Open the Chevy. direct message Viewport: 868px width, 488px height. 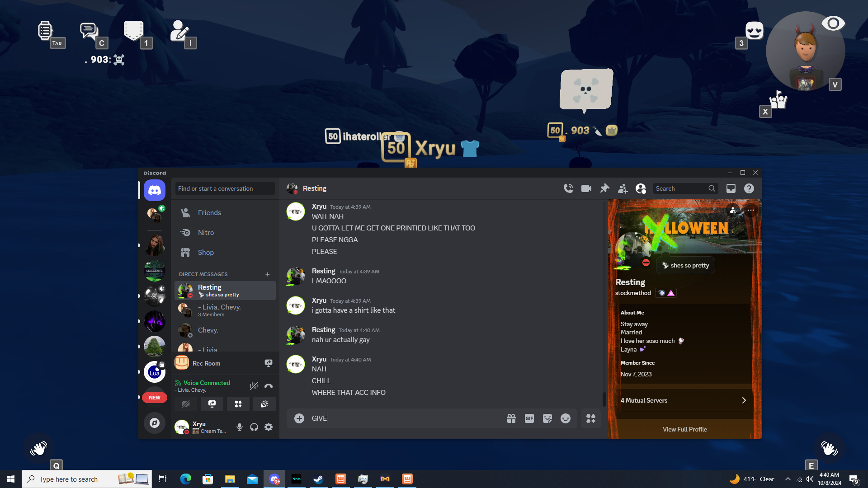tap(208, 330)
